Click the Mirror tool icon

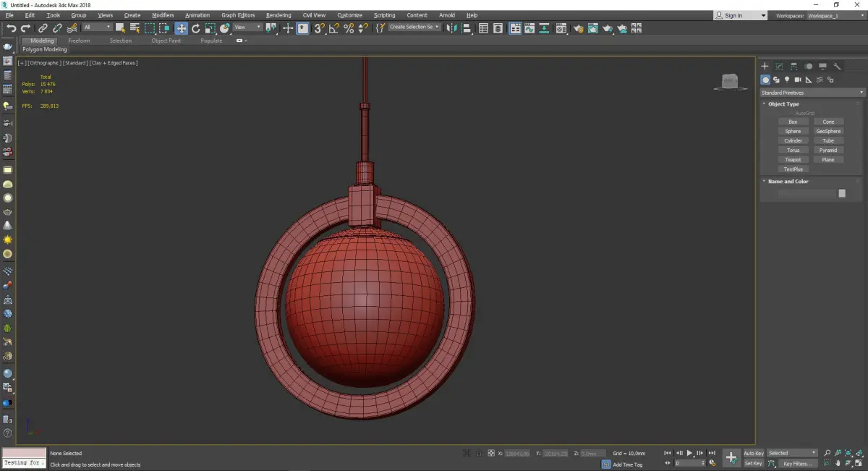tap(452, 28)
